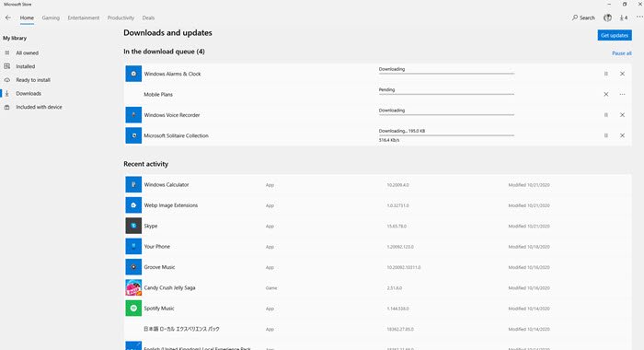Click the Mobile Plans queue item name
This screenshot has width=644, height=350.
click(x=158, y=95)
